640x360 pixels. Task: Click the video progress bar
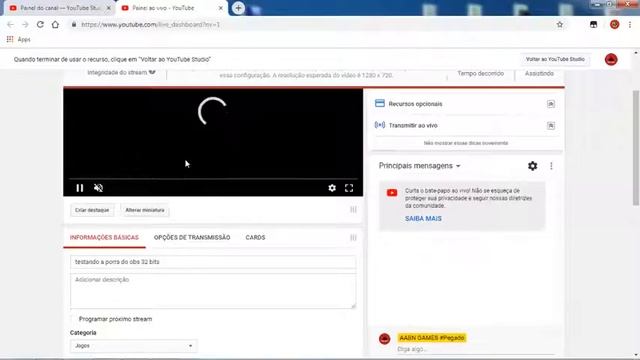pos(213,179)
